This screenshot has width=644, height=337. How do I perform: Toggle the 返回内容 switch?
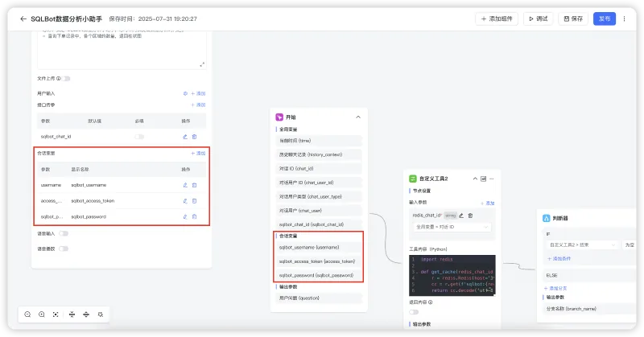414,312
